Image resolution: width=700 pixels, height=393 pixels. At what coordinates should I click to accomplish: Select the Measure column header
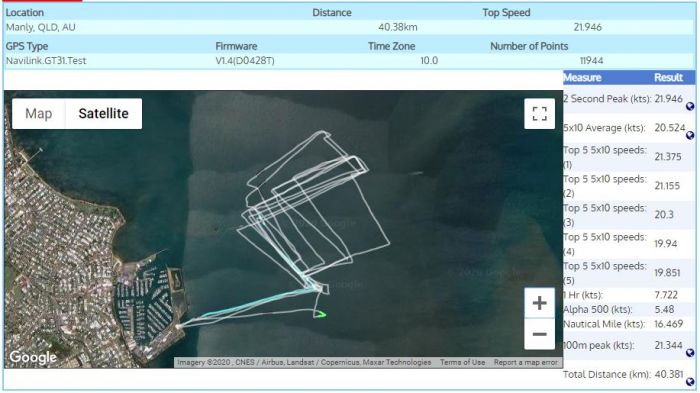pos(582,78)
